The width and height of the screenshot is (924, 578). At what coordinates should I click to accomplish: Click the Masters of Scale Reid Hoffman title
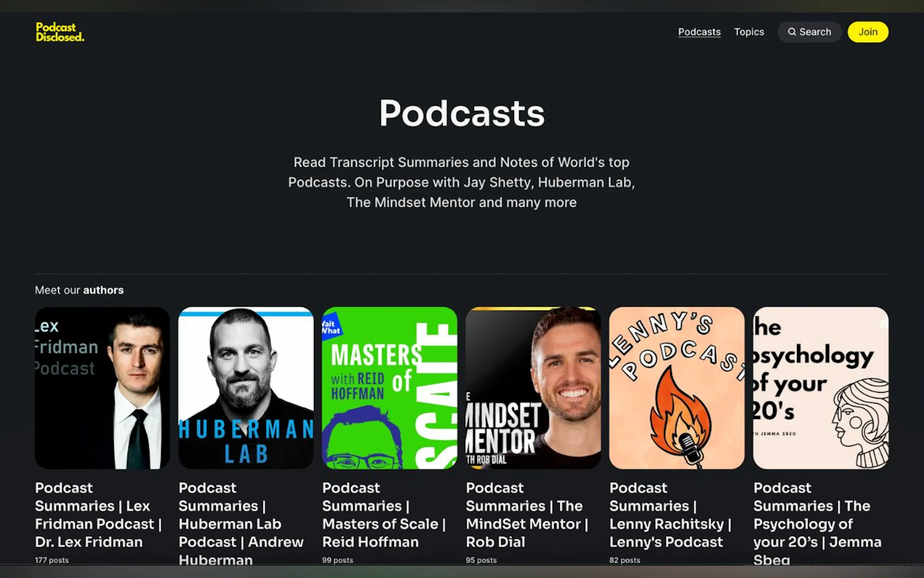tap(383, 515)
